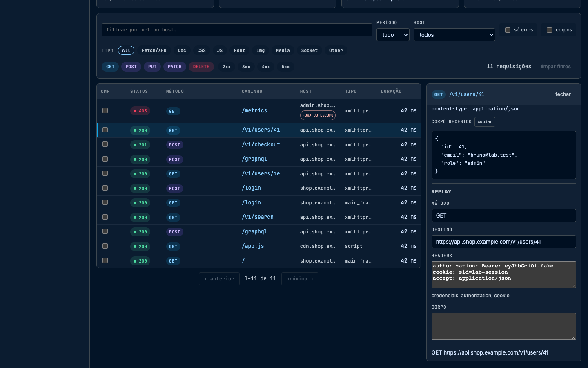Filter by CSS type

point(202,50)
